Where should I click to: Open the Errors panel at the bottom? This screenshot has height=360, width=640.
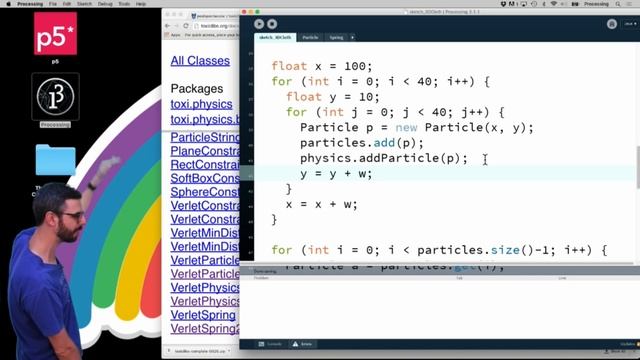click(x=302, y=344)
